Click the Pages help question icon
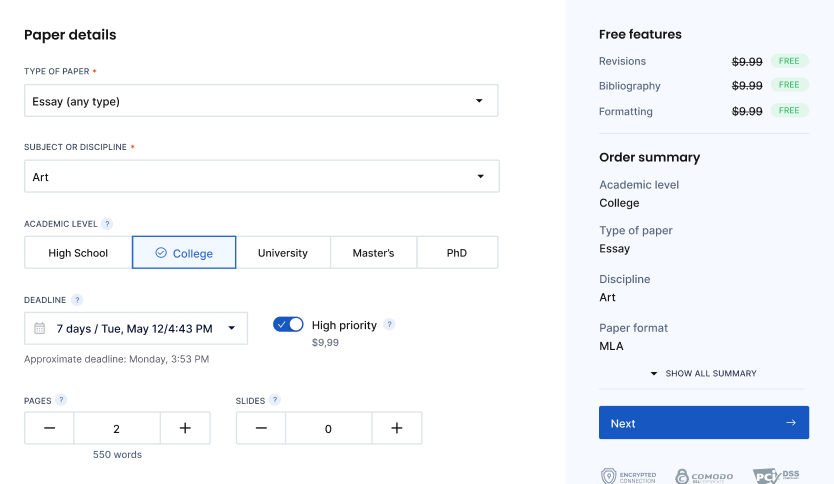 tap(61, 400)
